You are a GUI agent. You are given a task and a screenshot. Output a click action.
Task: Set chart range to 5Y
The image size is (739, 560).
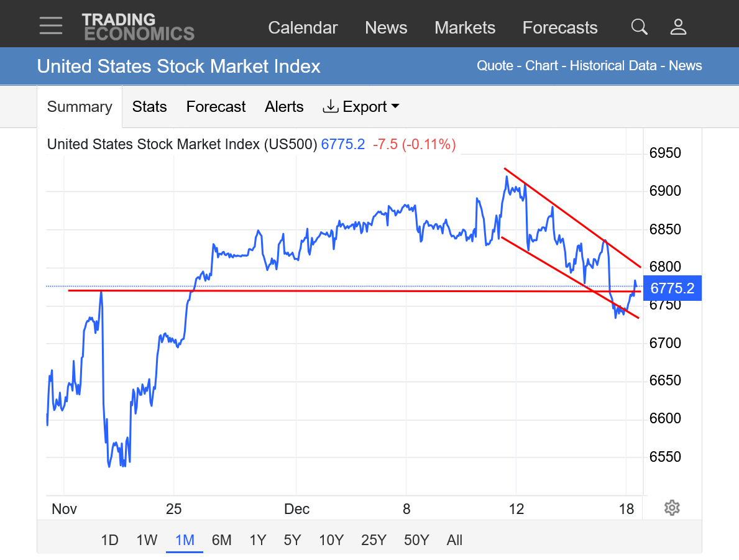tap(292, 540)
